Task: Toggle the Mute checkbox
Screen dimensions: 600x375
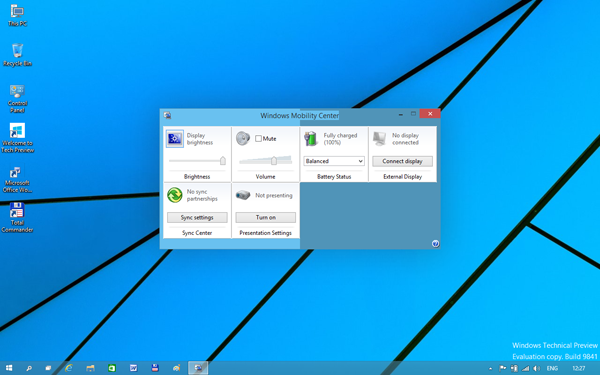Action: point(258,139)
